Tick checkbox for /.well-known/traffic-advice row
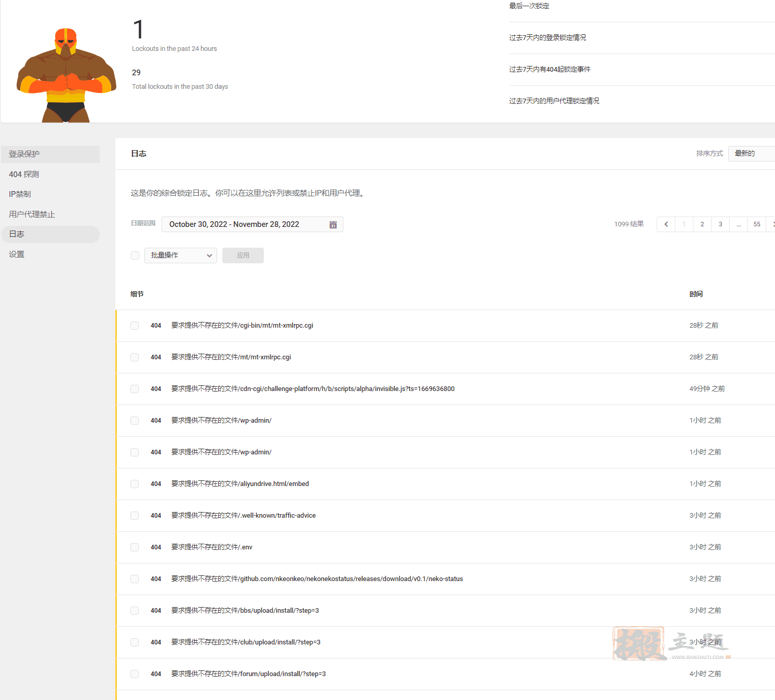775x700 pixels. pyautogui.click(x=135, y=516)
